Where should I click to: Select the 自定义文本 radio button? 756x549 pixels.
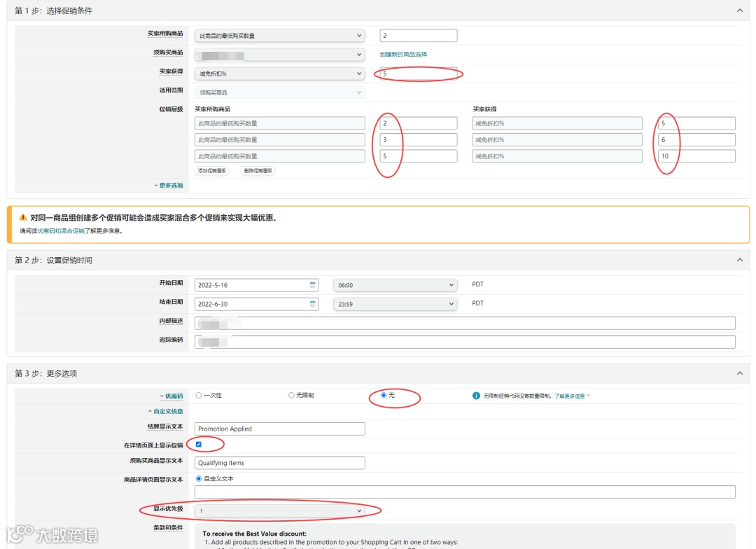(x=199, y=478)
